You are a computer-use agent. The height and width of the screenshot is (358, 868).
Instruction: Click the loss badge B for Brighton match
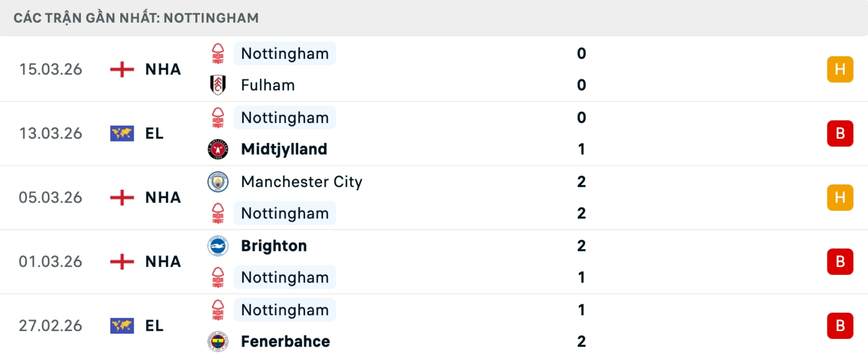point(840,261)
